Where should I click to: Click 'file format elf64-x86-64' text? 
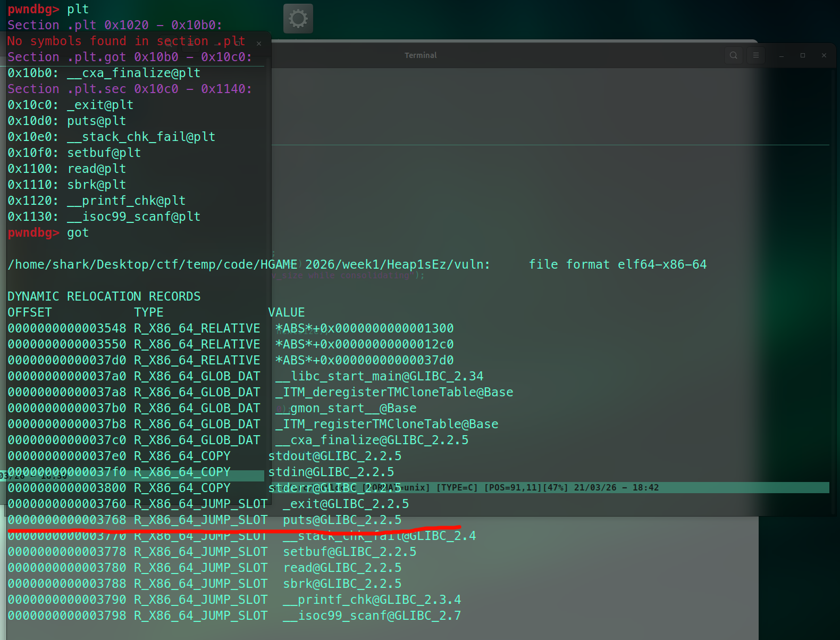pos(617,264)
